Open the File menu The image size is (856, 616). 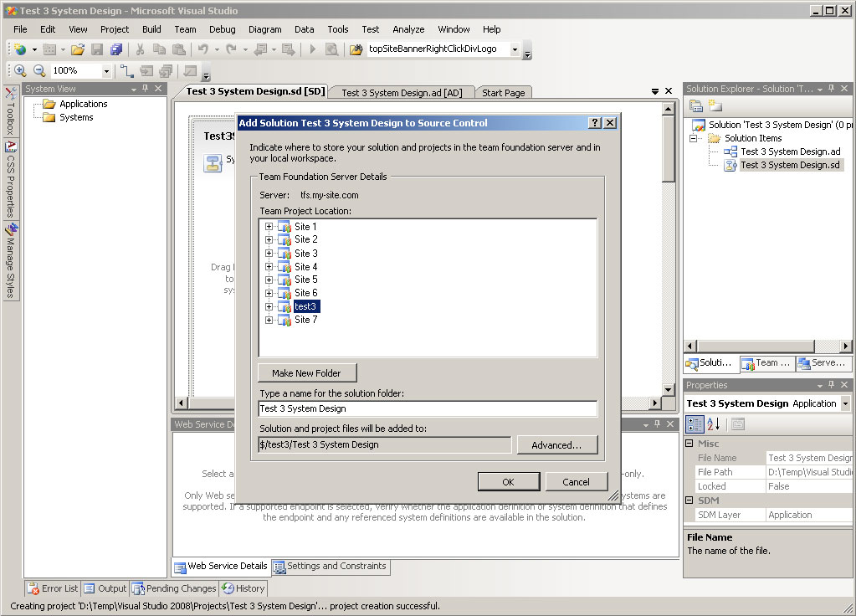[x=20, y=29]
